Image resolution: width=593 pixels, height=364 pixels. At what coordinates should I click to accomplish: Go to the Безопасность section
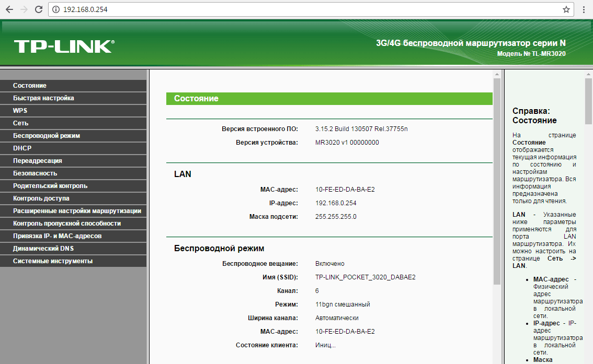[35, 173]
